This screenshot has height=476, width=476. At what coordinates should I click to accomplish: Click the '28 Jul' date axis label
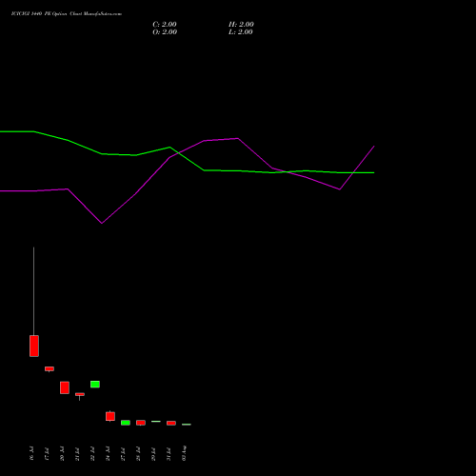[138, 453]
